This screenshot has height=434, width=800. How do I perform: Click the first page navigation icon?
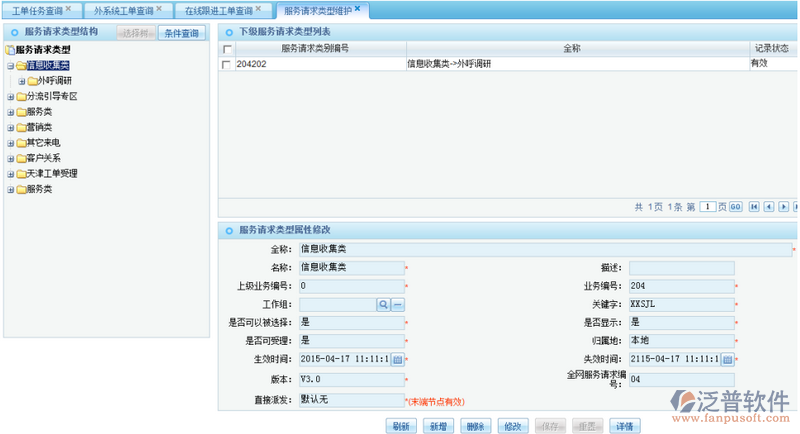point(755,207)
